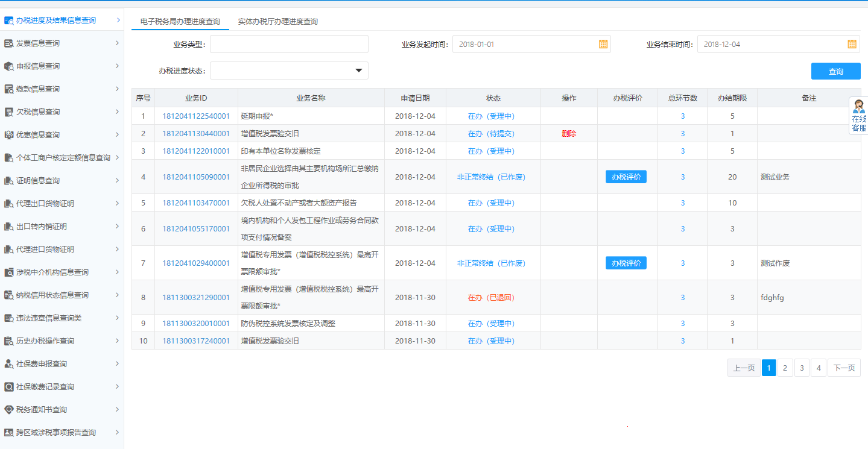868x449 pixels.
Task: Click 删除 on the 增值税发票缴交旧 row
Action: point(568,133)
